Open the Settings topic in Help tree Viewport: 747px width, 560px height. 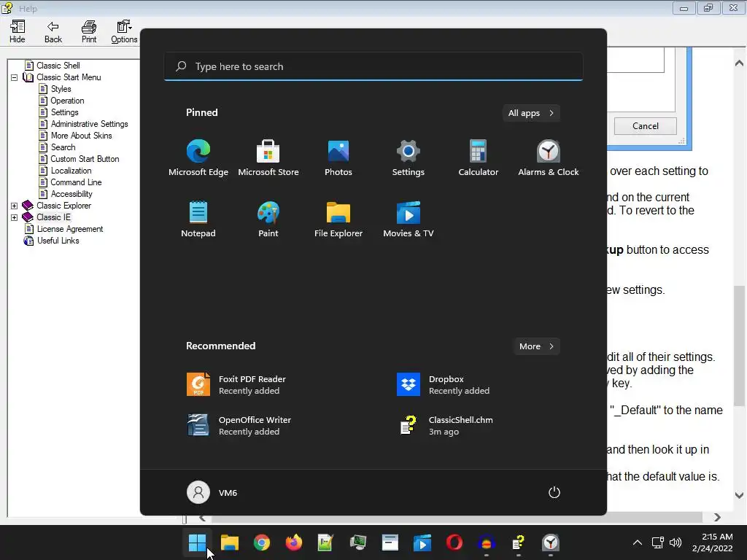point(65,112)
